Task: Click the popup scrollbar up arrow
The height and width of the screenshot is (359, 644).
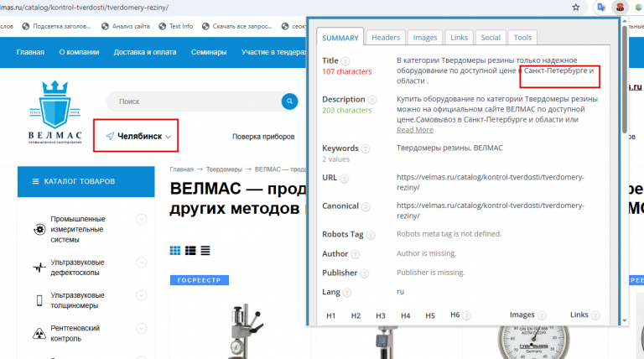Action: click(624, 21)
